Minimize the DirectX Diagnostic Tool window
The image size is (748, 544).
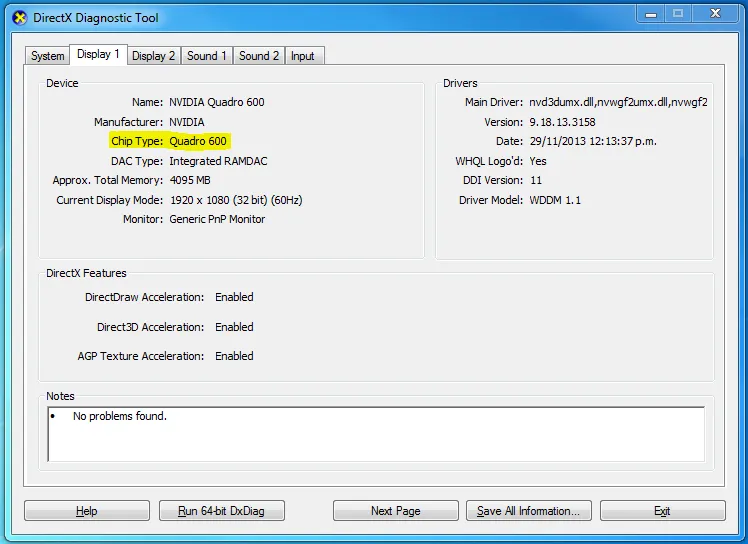651,14
